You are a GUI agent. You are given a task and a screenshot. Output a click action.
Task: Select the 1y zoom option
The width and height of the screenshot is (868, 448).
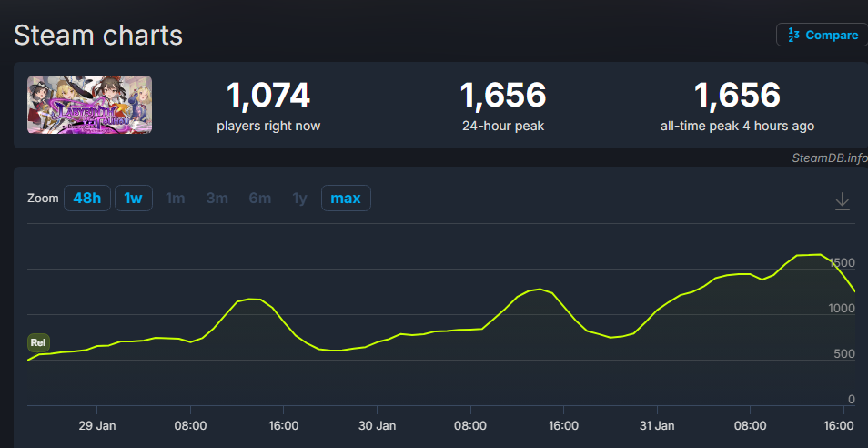pos(299,199)
